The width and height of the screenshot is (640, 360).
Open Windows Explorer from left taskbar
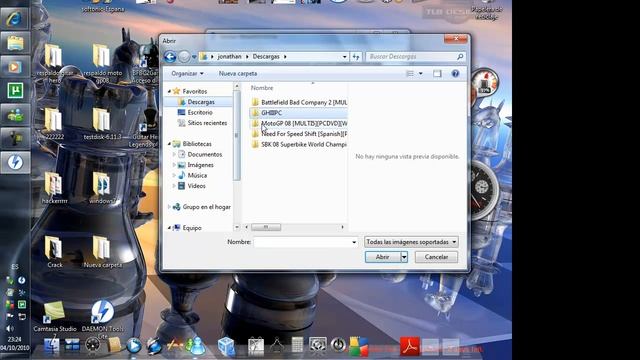[x=15, y=43]
